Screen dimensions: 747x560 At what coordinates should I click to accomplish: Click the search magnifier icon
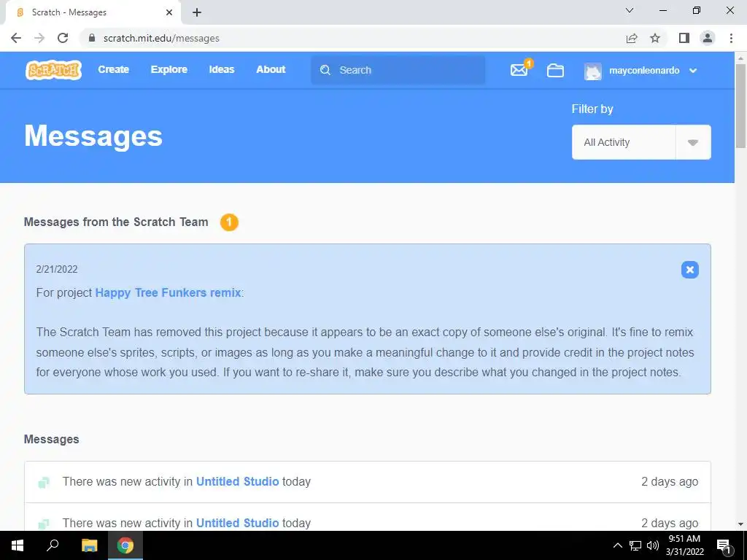coord(325,70)
